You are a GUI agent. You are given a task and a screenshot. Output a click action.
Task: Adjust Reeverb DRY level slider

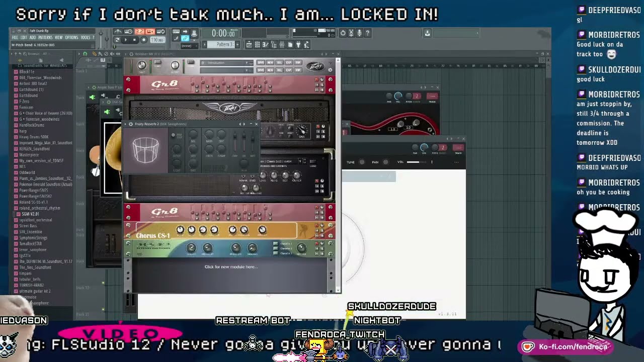point(235,141)
